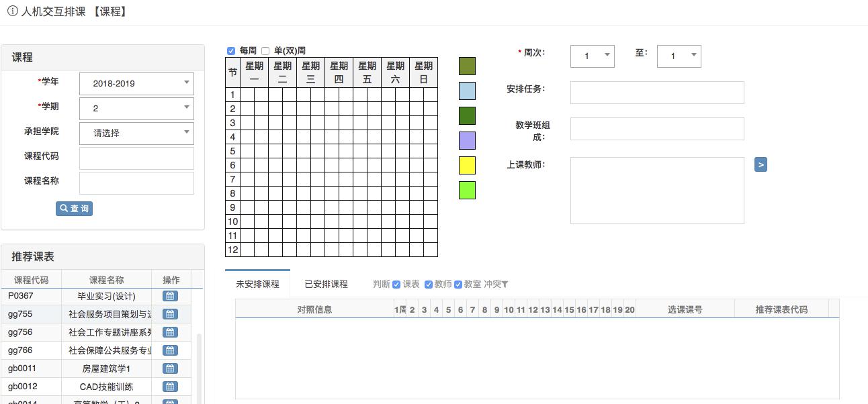Click inside the 课程名称 input field
This screenshot has width=868, height=404.
coord(136,183)
